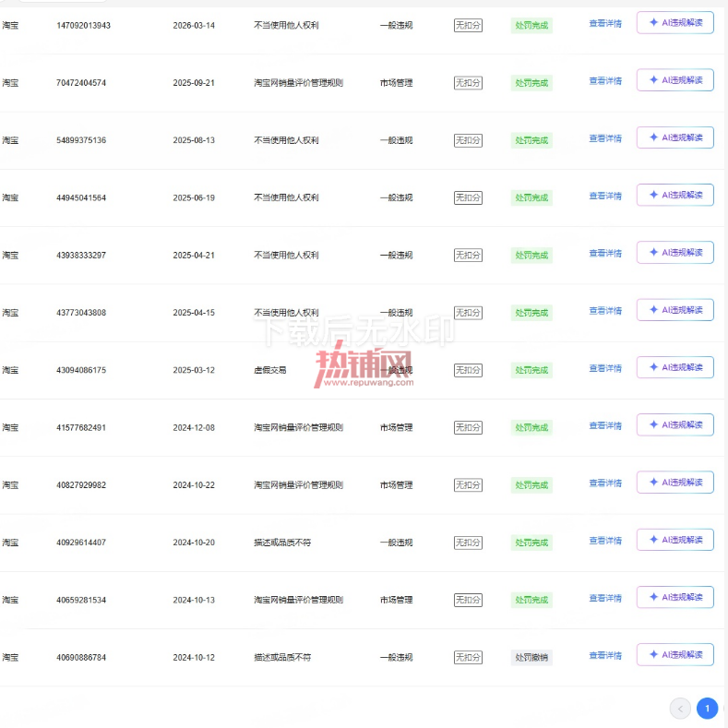Go to the previous page arrow
This screenshot has height=728, width=728.
point(680,709)
